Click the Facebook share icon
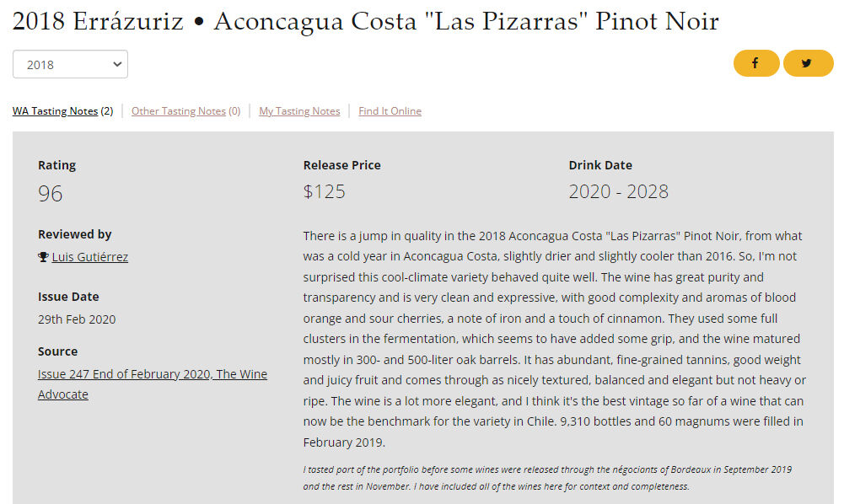Image resolution: width=844 pixels, height=504 pixels. [x=755, y=63]
